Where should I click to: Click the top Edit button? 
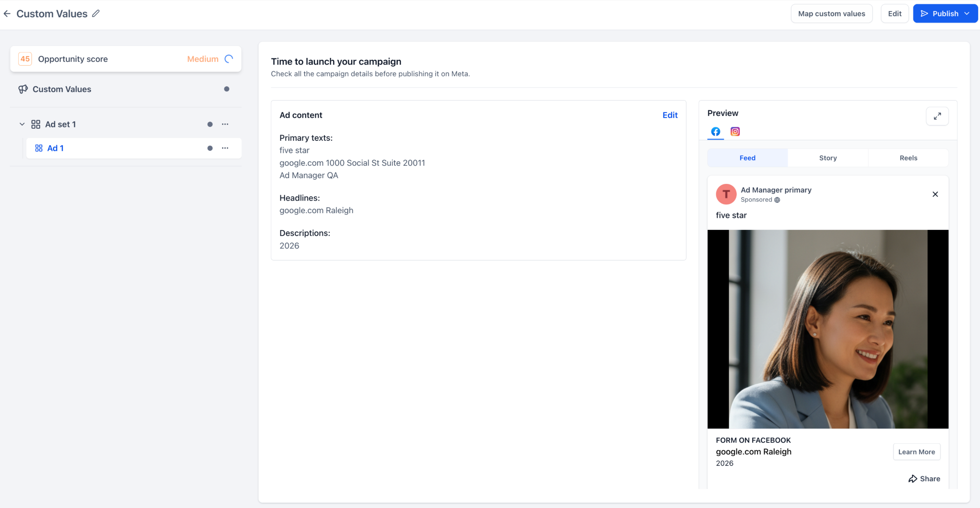[x=895, y=13]
